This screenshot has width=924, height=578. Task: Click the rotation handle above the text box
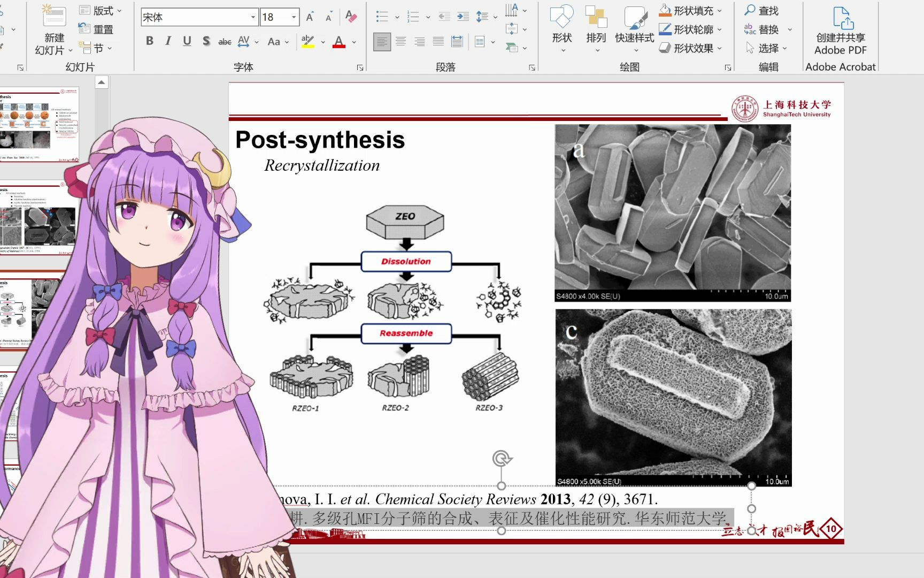[x=502, y=459]
